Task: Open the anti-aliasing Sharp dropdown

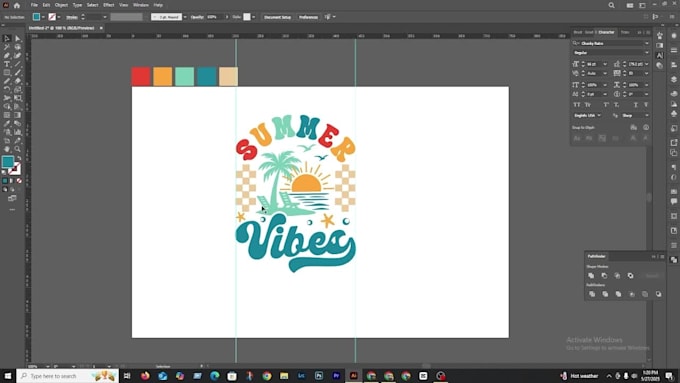Action: coord(636,116)
